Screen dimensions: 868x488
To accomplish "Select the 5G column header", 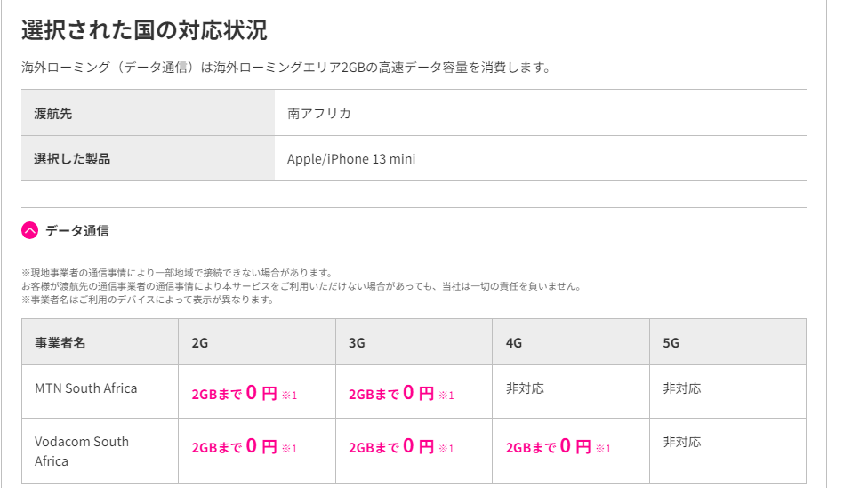I will click(x=671, y=342).
